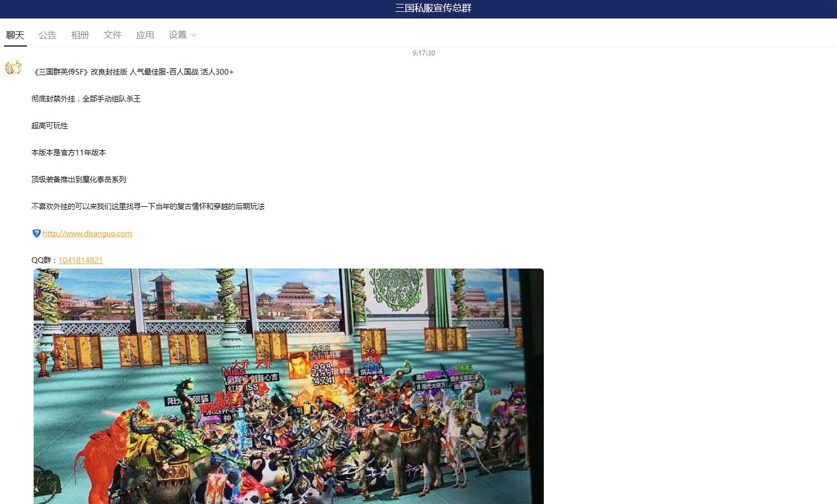Select the line 顶级装备推出到魔化泰岳系列
Screen dimensions: 837x504
tap(78, 179)
